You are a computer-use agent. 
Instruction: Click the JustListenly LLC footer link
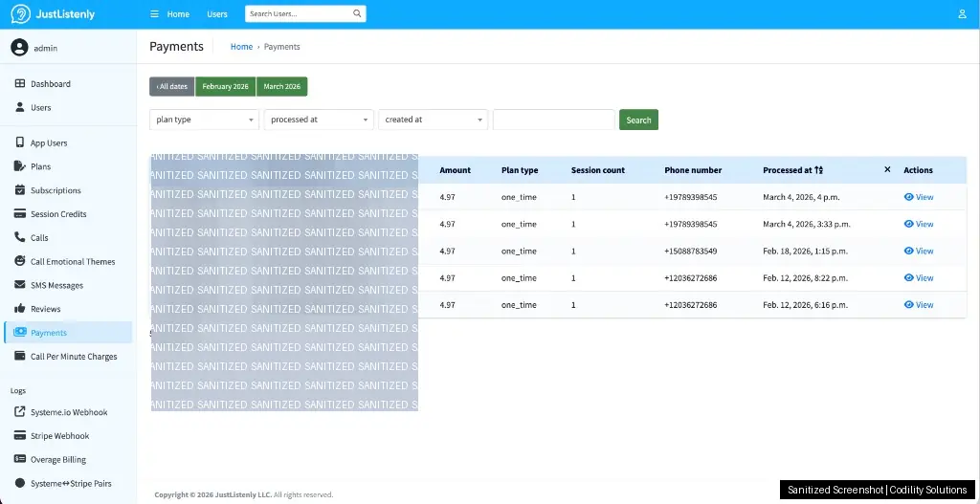click(243, 494)
